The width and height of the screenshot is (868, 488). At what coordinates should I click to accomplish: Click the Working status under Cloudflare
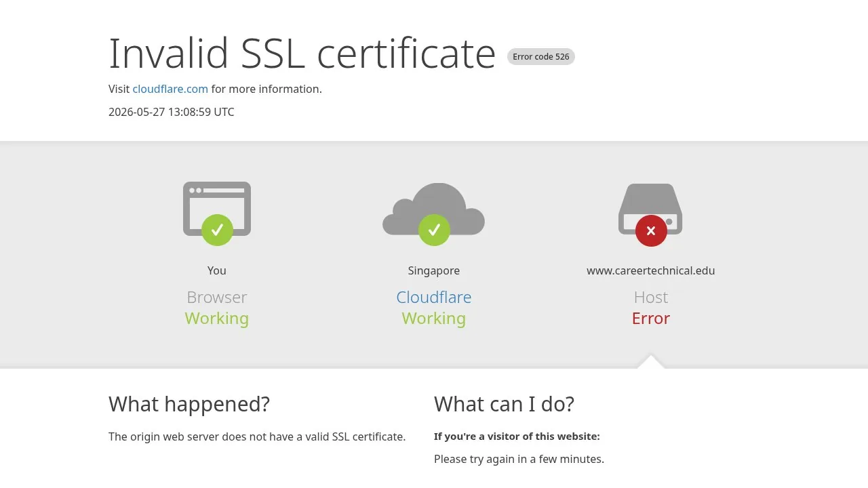tap(434, 318)
